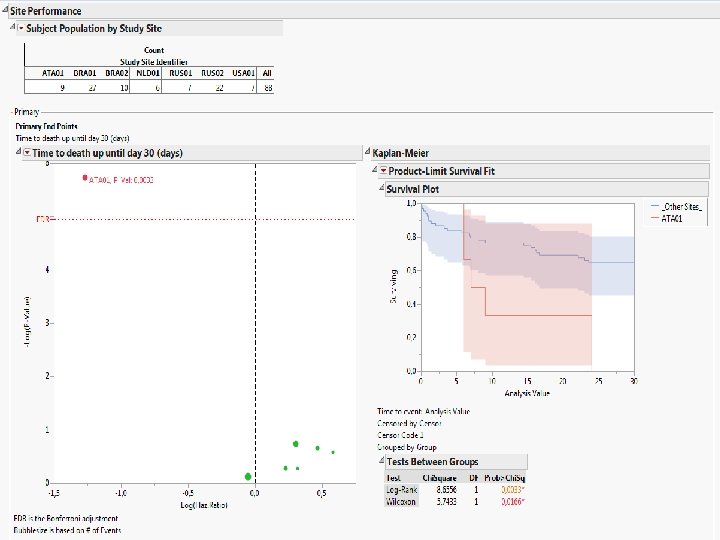Select the red ATA01 bubble in volcano plot
This screenshot has width=720, height=540.
tap(85, 178)
